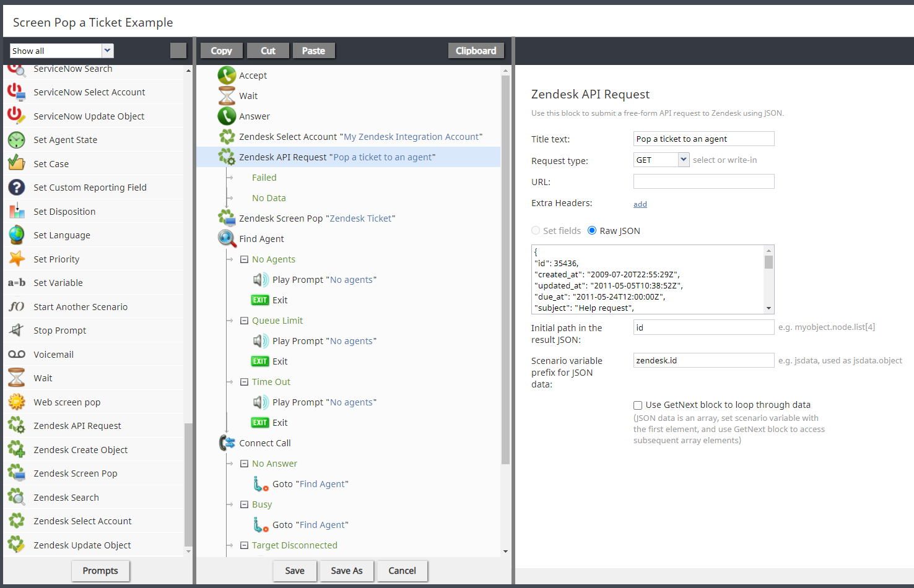The width and height of the screenshot is (914, 588).
Task: Click the Set Custom Reporting Field question icon
Action: click(16, 188)
